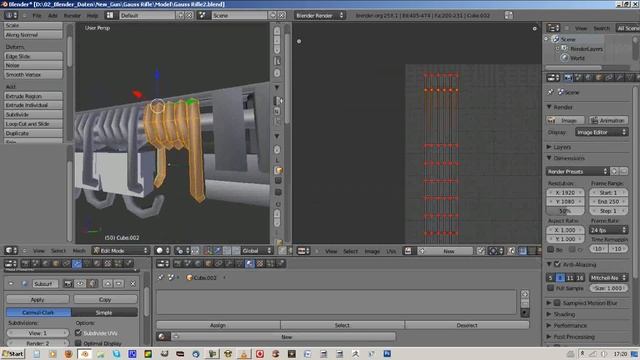640x360 pixels.
Task: Select RenderLayers in the Outliner tree
Action: click(586, 49)
